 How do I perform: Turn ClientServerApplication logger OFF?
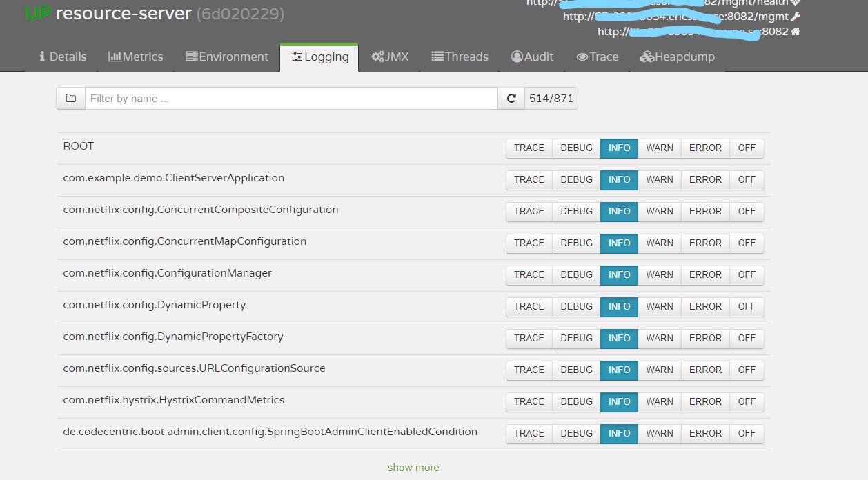(x=747, y=180)
